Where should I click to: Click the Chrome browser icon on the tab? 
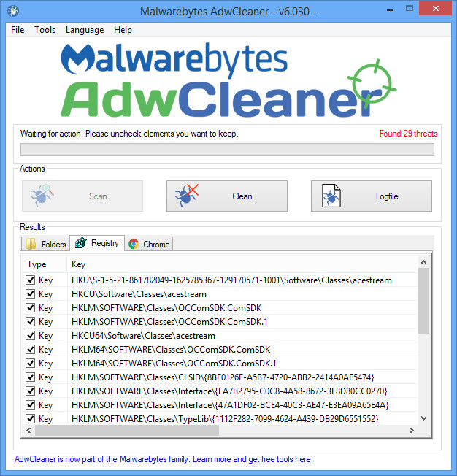[134, 244]
